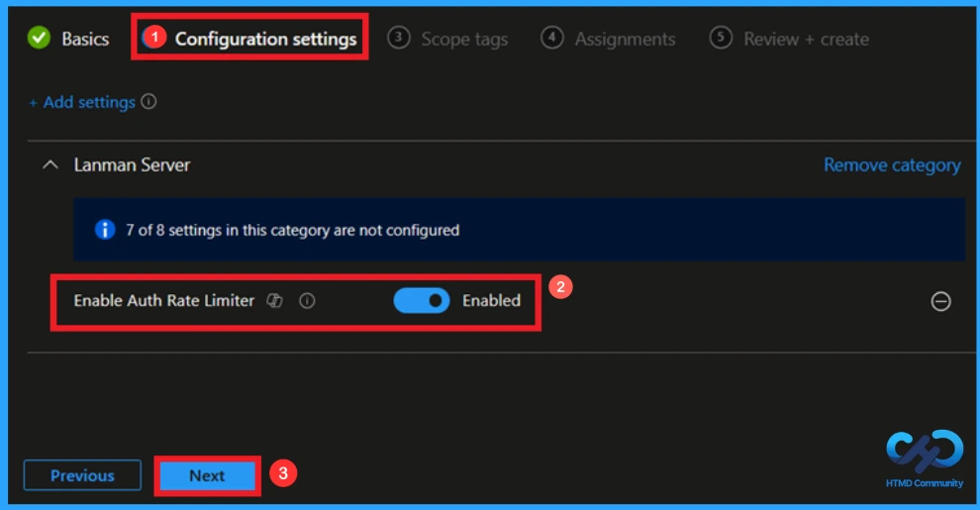This screenshot has height=510, width=980.
Task: Click the '7 of 8 settings' notice text
Action: (x=292, y=230)
